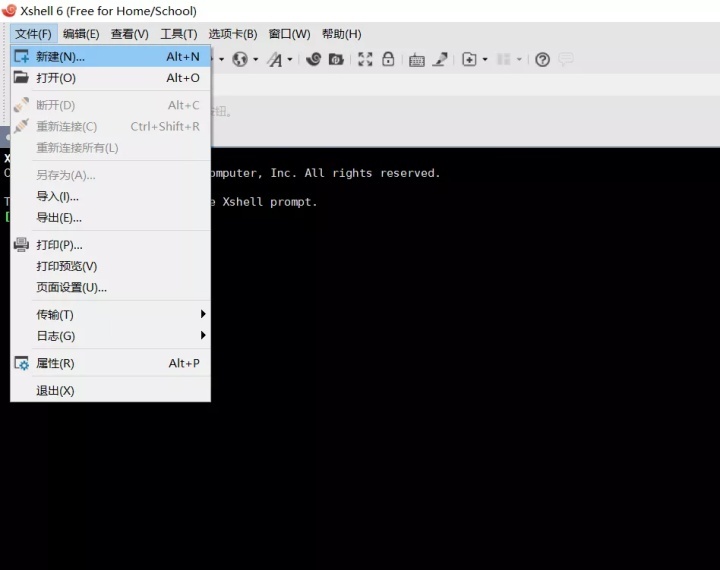This screenshot has width=720, height=570.
Task: Toggle full screen mode icon
Action: [x=365, y=59]
